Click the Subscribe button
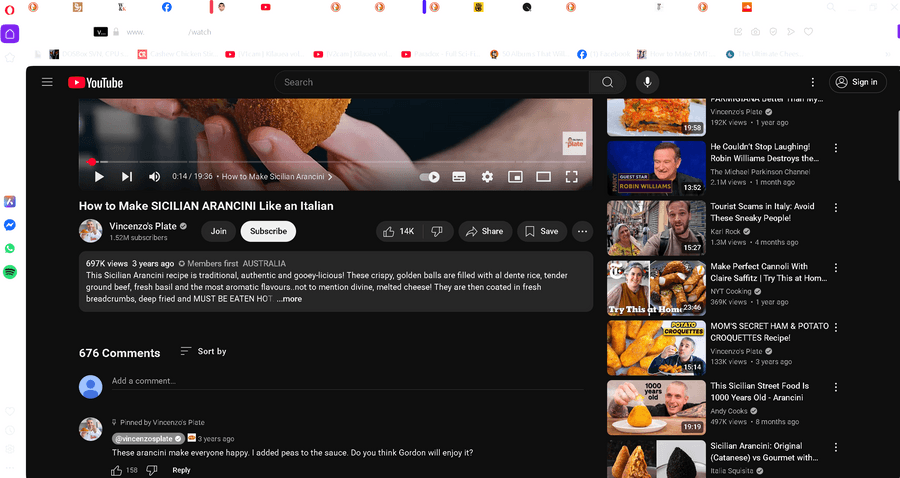This screenshot has height=478, width=900. [268, 231]
